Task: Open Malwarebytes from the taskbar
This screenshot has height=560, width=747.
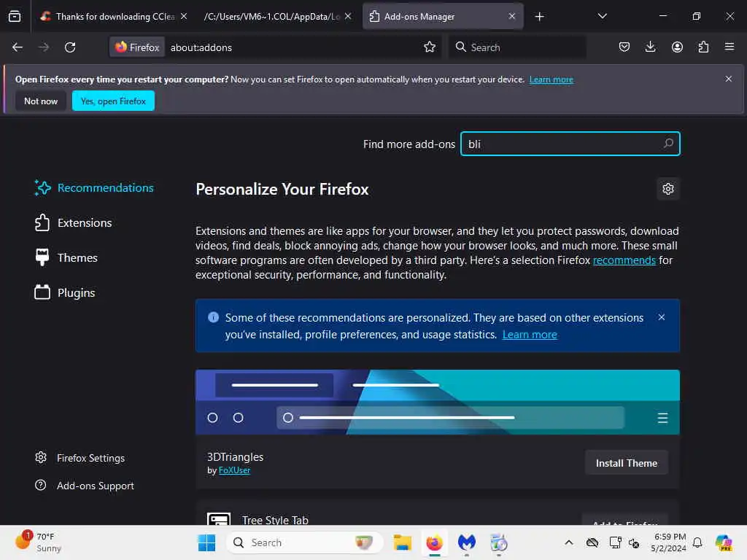Action: point(466,542)
